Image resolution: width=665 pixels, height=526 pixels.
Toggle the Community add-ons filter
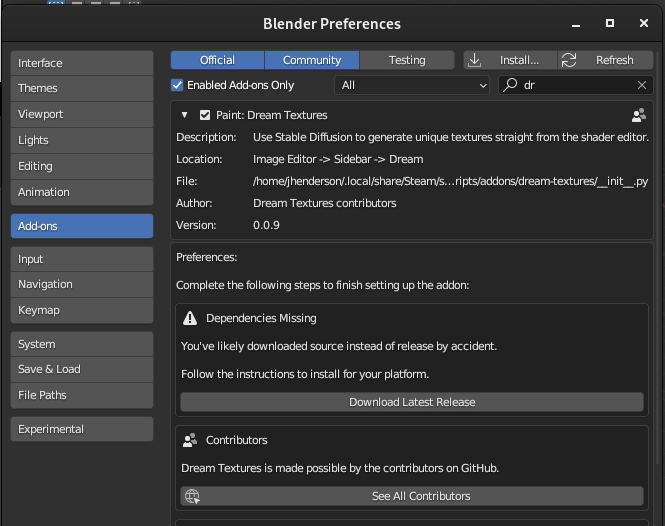(x=312, y=60)
